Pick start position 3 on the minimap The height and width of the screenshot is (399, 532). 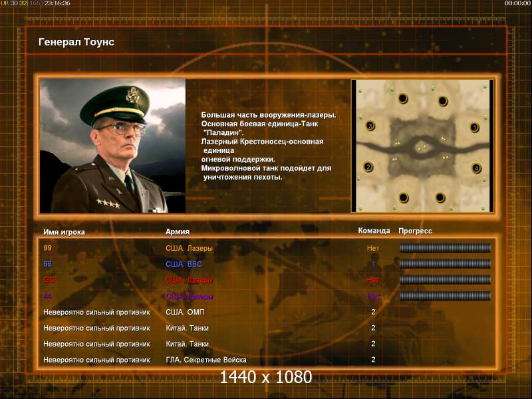coord(370,126)
